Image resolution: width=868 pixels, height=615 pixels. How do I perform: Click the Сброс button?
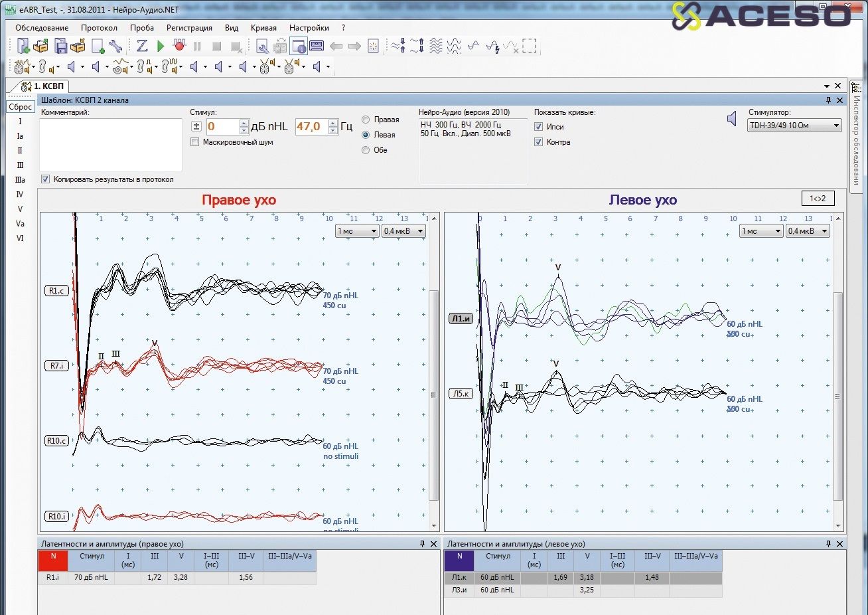21,107
